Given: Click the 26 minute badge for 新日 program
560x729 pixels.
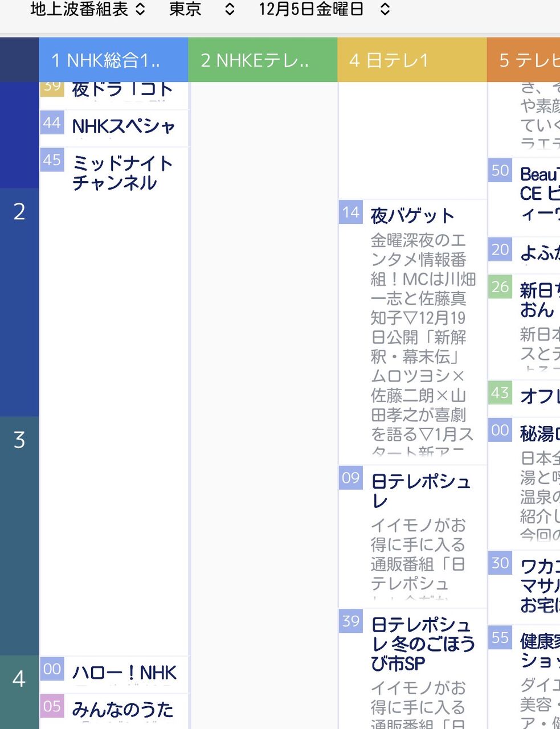Looking at the screenshot, I should click(x=500, y=286).
